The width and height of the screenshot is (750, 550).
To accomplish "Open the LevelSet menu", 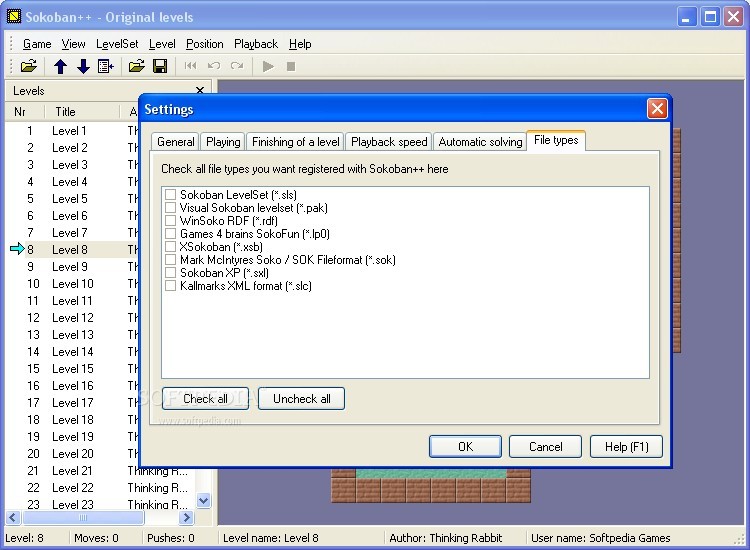I will (117, 44).
